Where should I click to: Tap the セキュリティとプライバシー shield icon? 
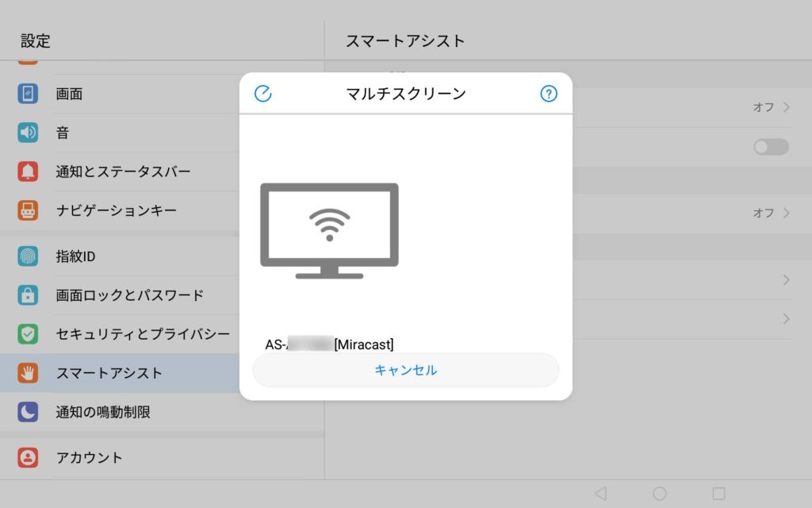click(x=28, y=334)
